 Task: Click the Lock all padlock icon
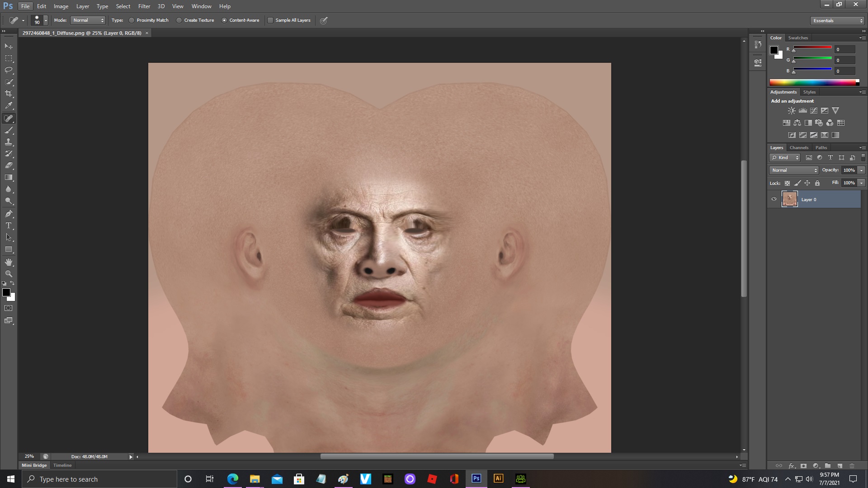tap(817, 183)
